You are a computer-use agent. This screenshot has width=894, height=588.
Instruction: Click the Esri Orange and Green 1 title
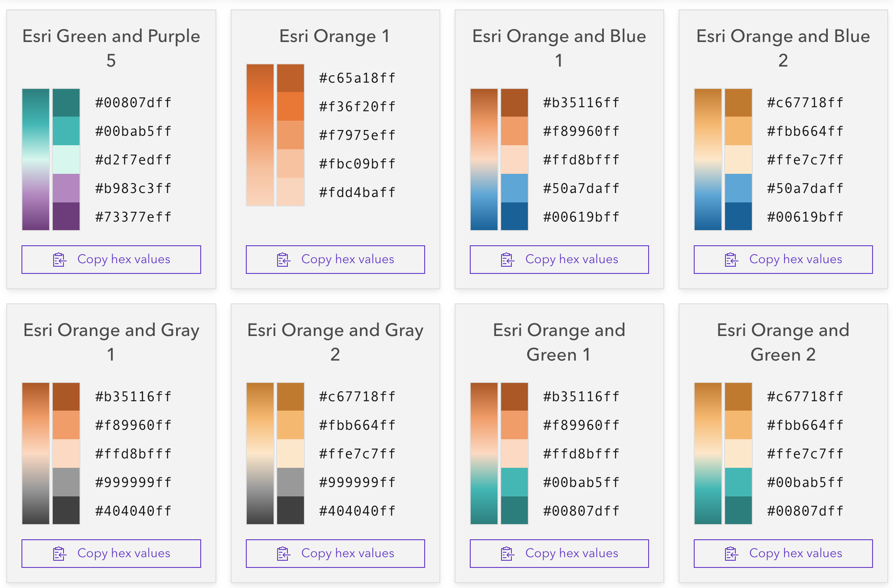(x=559, y=342)
